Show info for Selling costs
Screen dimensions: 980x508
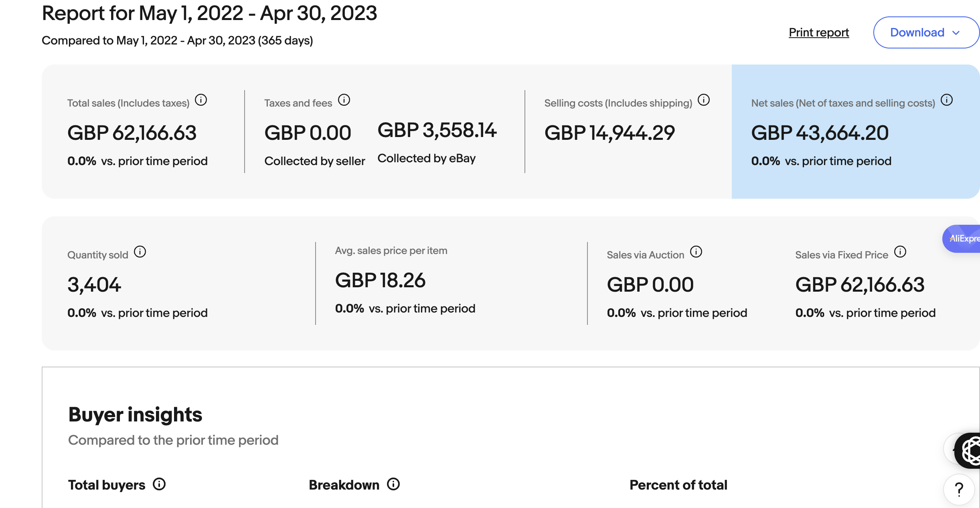tap(704, 100)
